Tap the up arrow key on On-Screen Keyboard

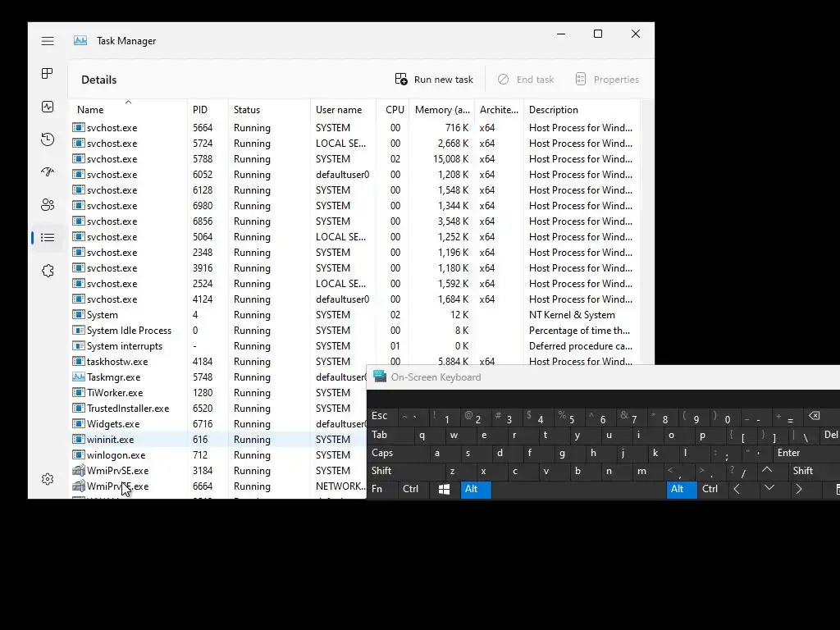pyautogui.click(x=767, y=470)
